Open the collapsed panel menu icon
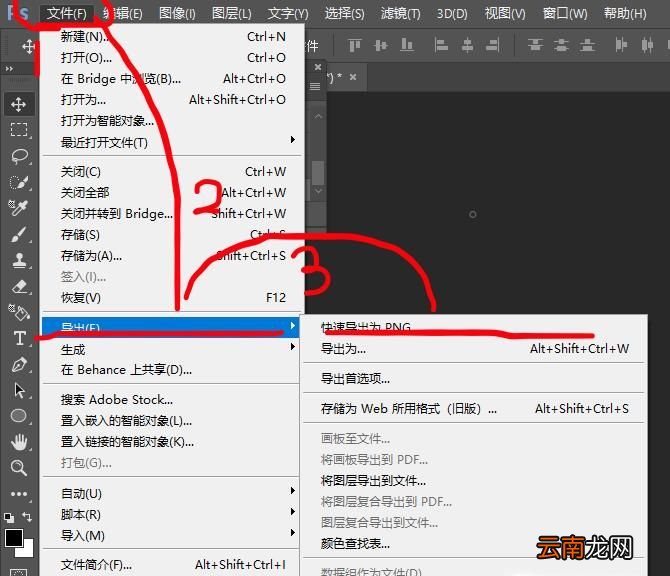The width and height of the screenshot is (670, 576). coord(315,86)
